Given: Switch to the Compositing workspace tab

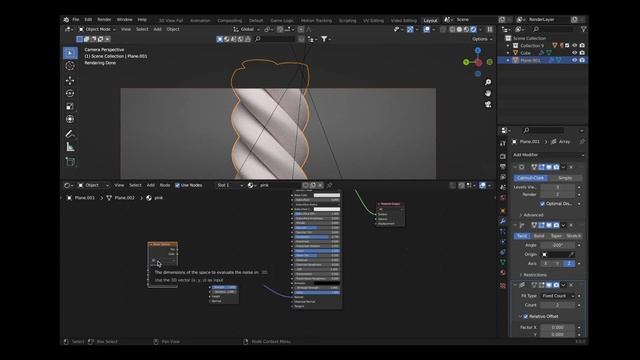Looking at the screenshot, I should [x=229, y=20].
